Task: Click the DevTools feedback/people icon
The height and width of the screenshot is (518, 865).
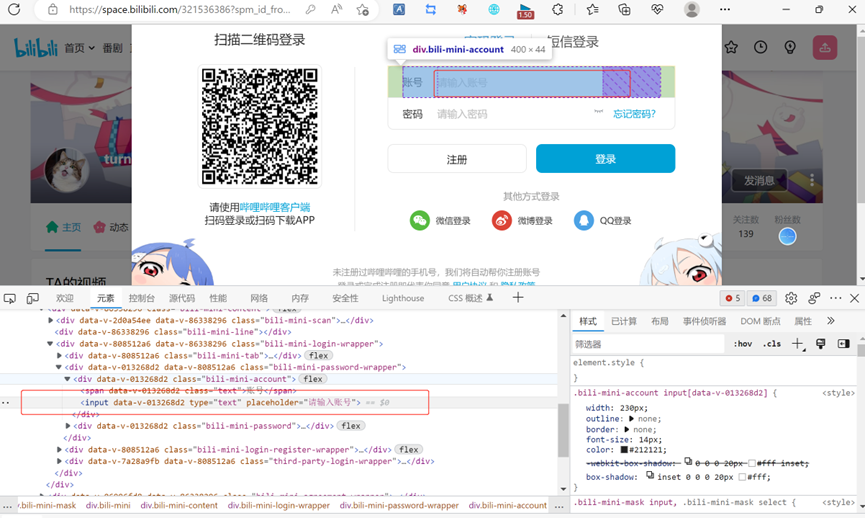Action: coord(814,298)
